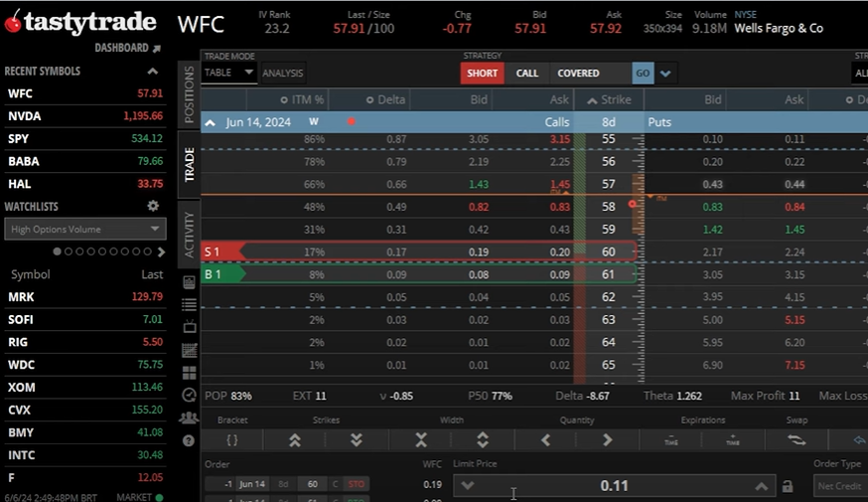Click the bracket order icon
This screenshot has width=868, height=502.
tap(231, 439)
